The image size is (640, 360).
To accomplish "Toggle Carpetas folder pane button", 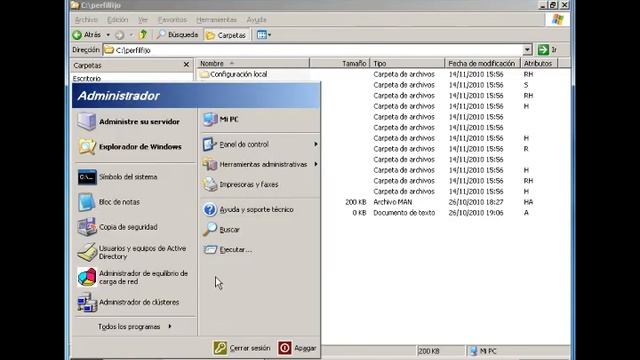I will pyautogui.click(x=226, y=36).
